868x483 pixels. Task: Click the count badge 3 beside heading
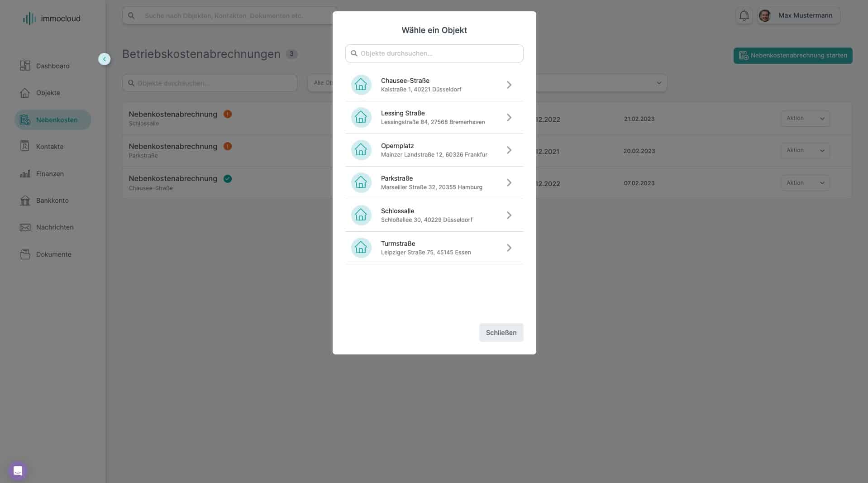(291, 54)
